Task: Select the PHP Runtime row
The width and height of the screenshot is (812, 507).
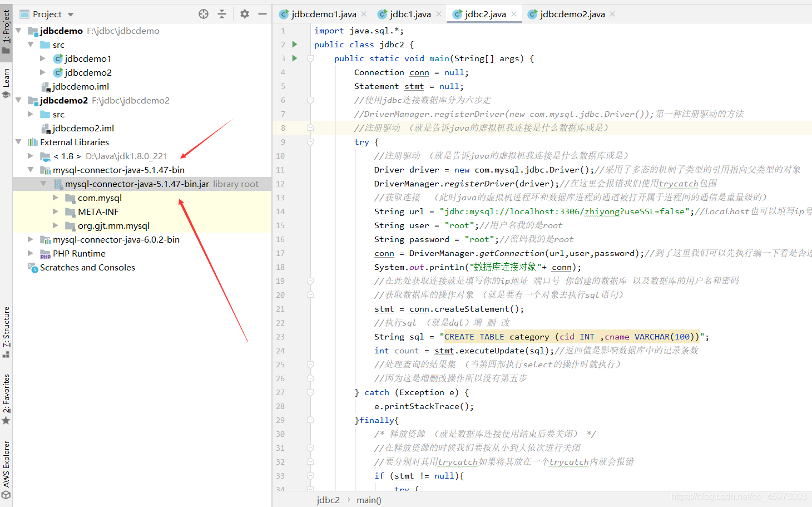Action: [142, 253]
